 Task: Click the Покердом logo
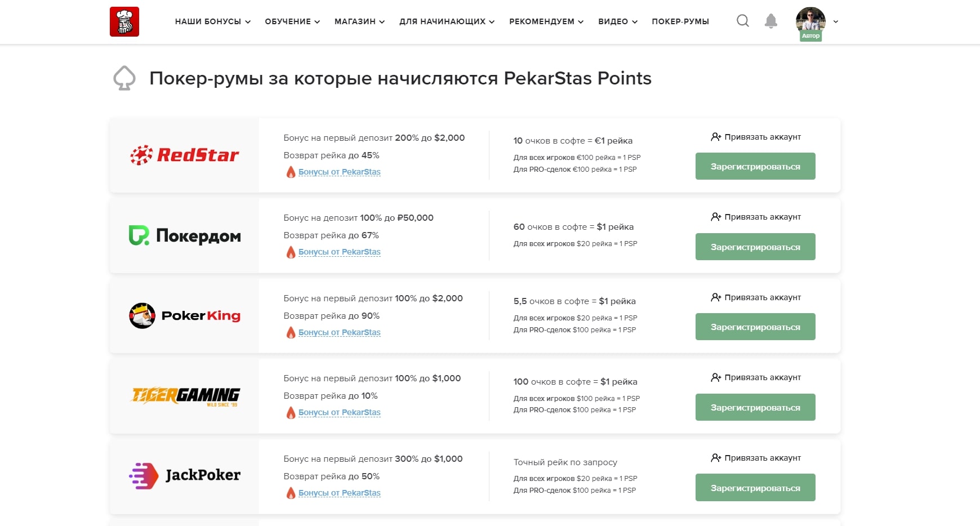coord(185,235)
